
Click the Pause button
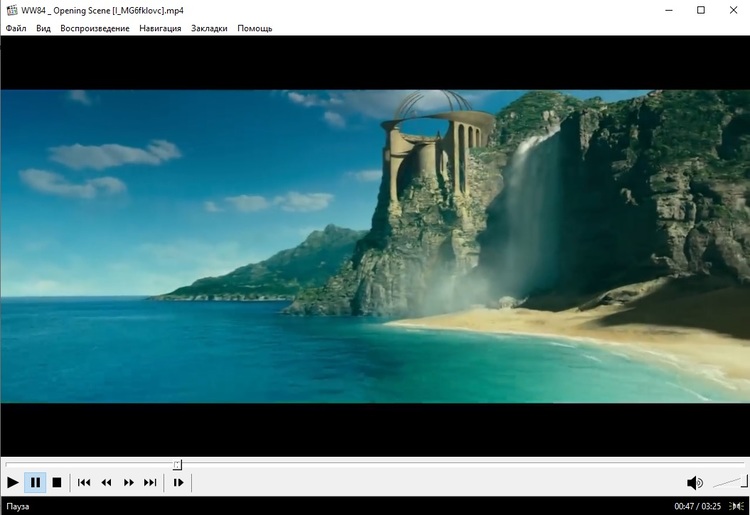35,482
